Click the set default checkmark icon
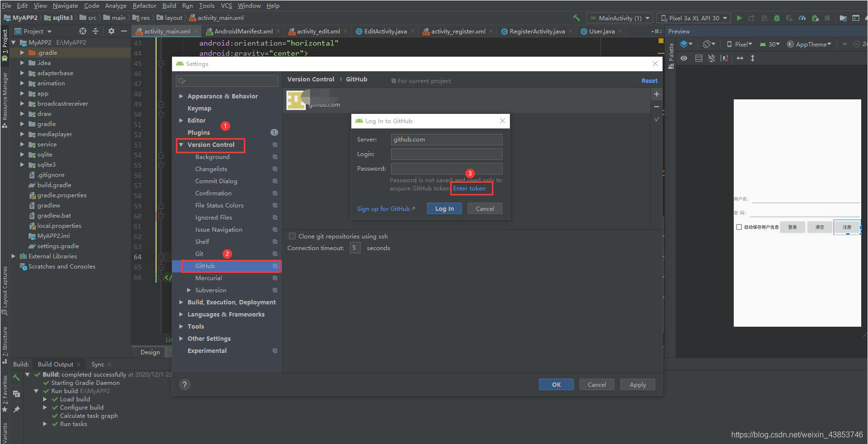 [657, 119]
